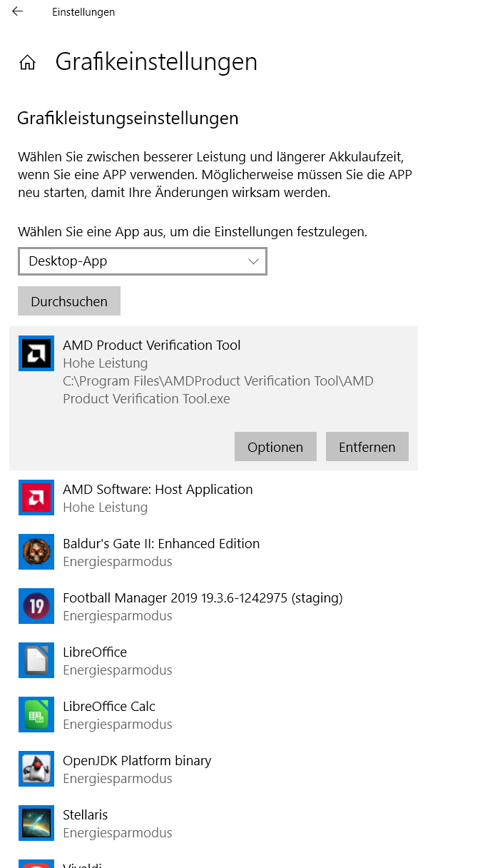This screenshot has height=868, width=485.
Task: Click the Einstellungen window title
Action: pyautogui.click(x=83, y=12)
